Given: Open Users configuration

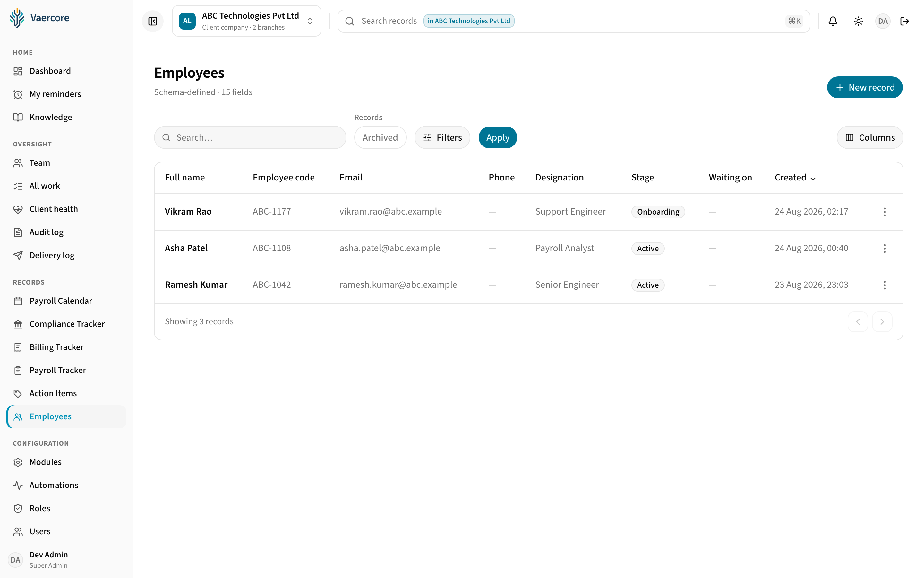Looking at the screenshot, I should point(66,532).
